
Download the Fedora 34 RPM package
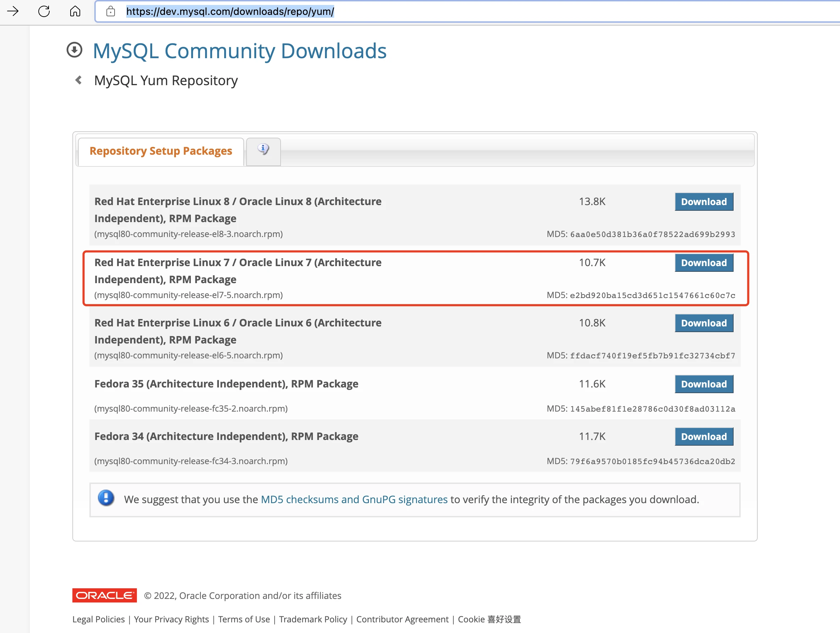704,436
